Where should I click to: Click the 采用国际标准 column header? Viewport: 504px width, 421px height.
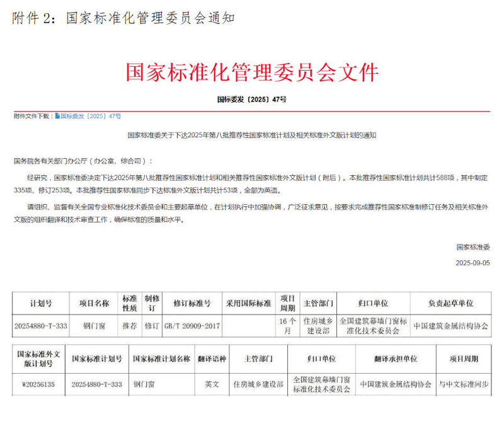[249, 303]
